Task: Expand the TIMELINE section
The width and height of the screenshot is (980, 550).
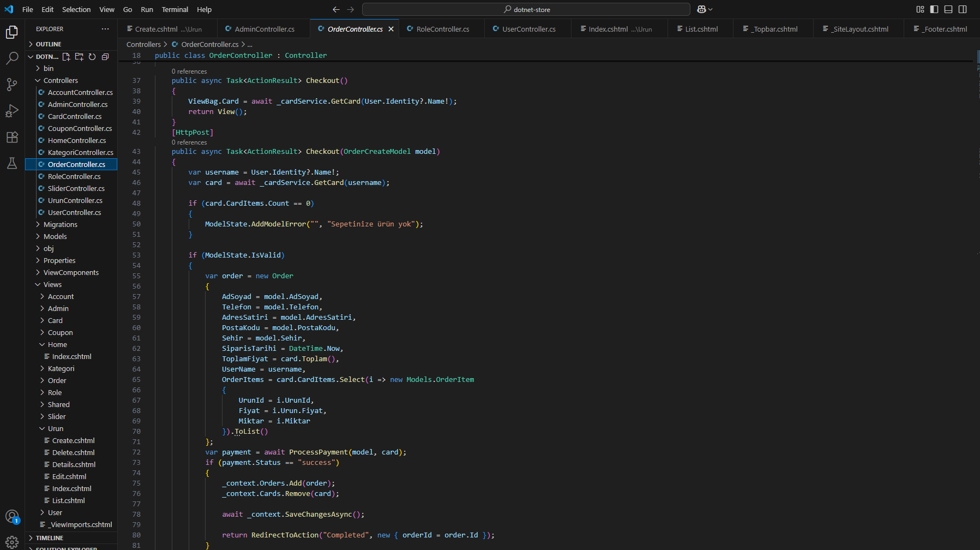Action: (71, 538)
